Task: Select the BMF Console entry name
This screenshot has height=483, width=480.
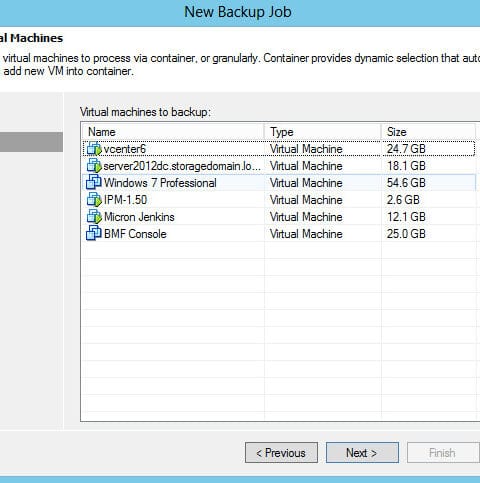Action: (135, 234)
